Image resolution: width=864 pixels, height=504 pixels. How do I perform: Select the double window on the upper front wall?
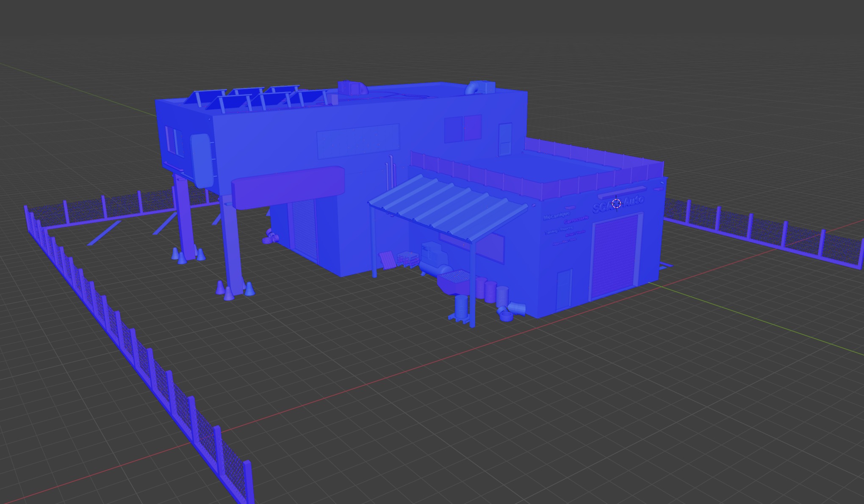(x=463, y=129)
